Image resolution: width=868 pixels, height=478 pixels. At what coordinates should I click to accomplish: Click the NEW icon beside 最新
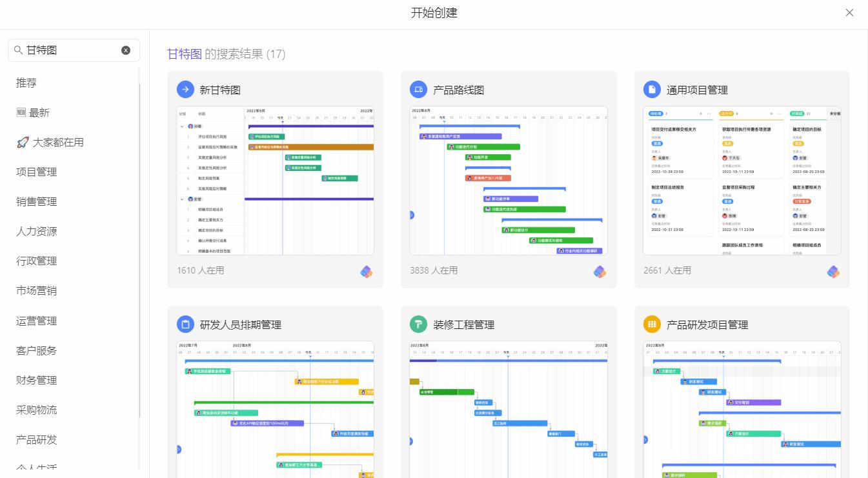click(x=21, y=112)
